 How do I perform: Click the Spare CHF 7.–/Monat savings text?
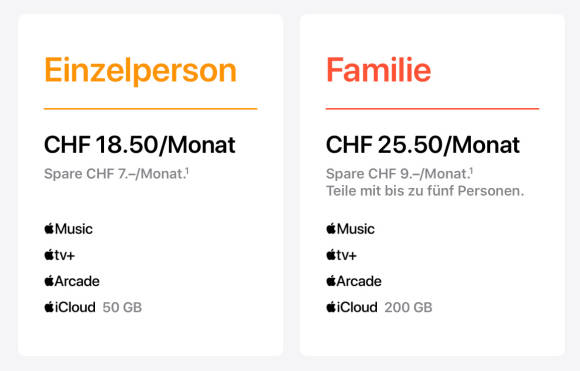point(114,174)
